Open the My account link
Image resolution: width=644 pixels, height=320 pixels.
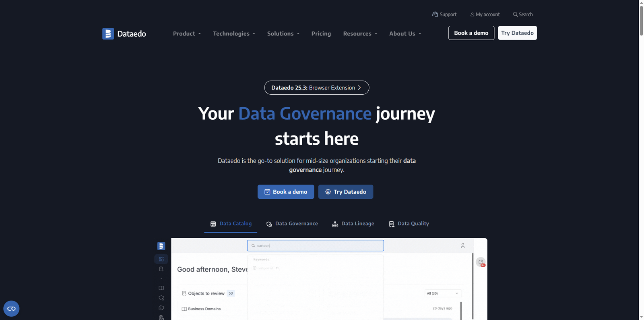485,15
